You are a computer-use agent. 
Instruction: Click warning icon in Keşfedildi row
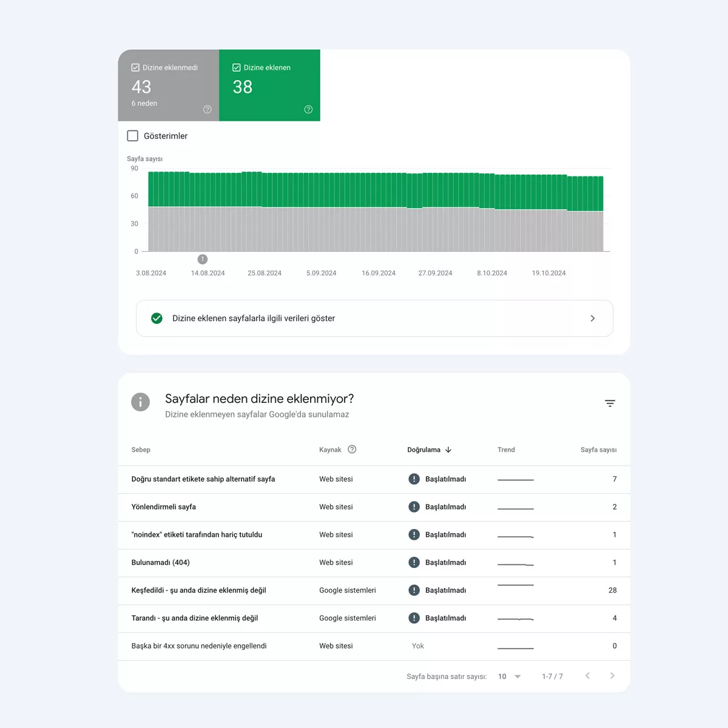point(414,590)
